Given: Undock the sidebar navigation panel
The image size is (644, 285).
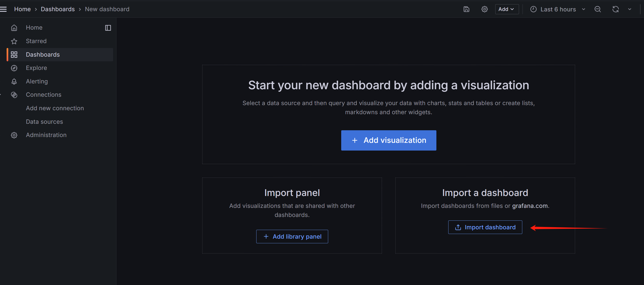Looking at the screenshot, I should pyautogui.click(x=108, y=27).
